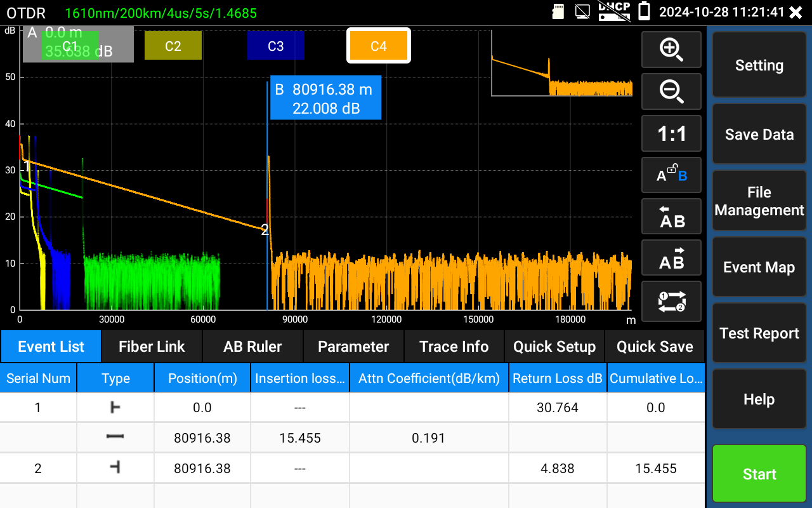Click the screen mirroring status icon
This screenshot has height=508, width=812.
coord(582,11)
